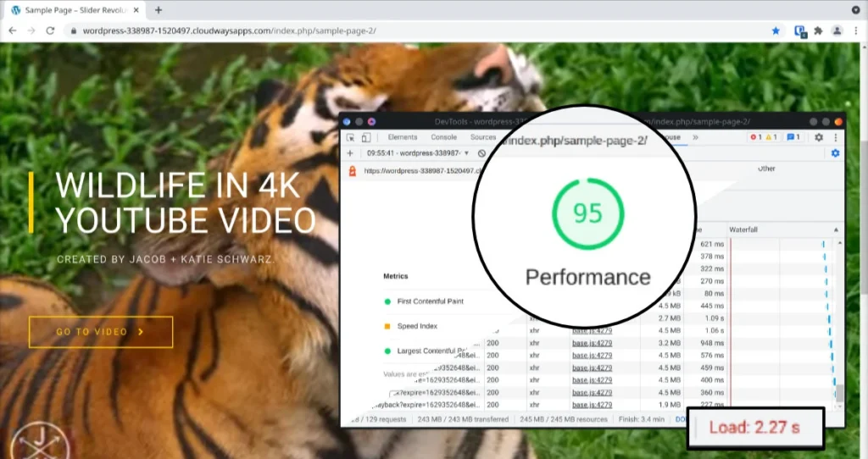Click the clear all reports icon

tap(481, 153)
